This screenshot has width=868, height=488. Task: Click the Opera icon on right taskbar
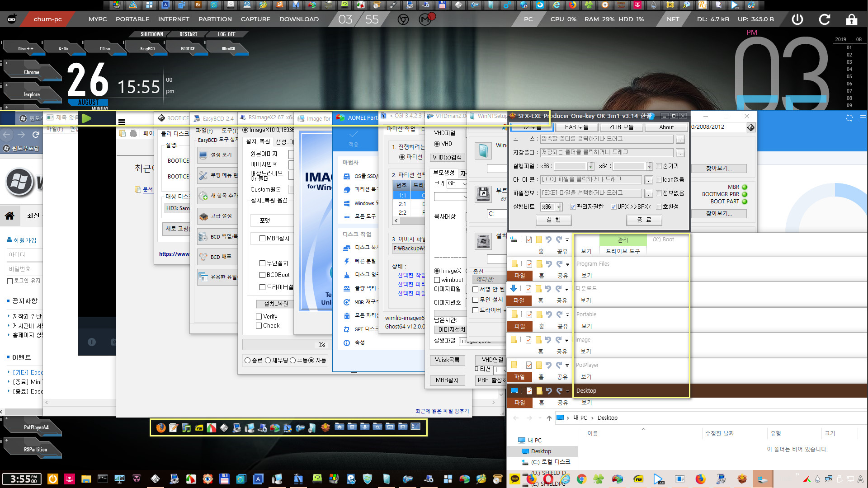coord(548,479)
